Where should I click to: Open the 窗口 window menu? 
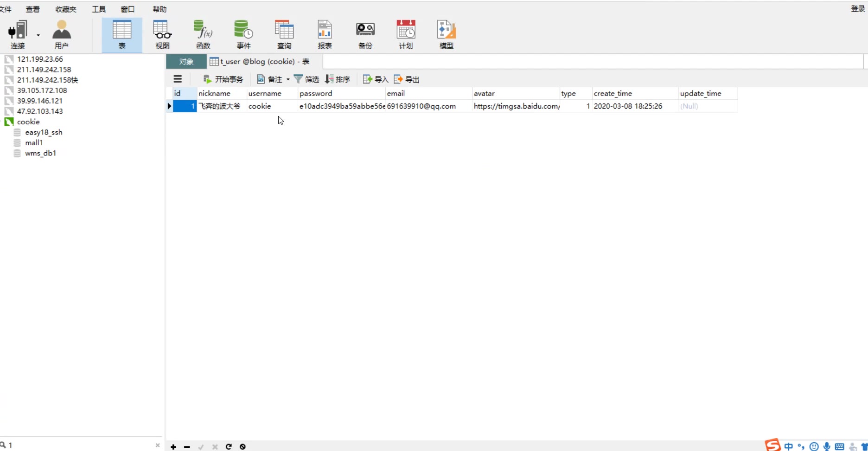point(128,9)
